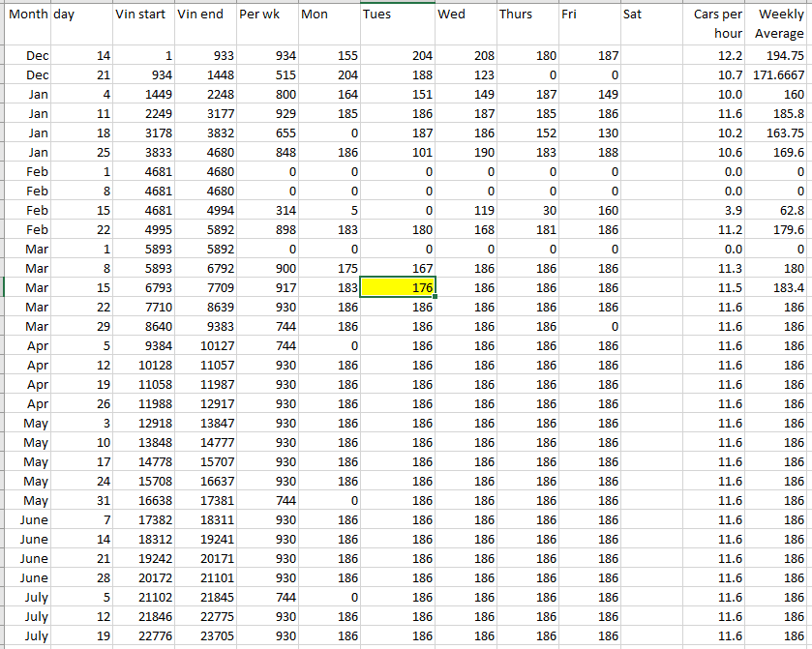Click the Vin start column header cell
This screenshot has width=812, height=649.
tap(142, 15)
